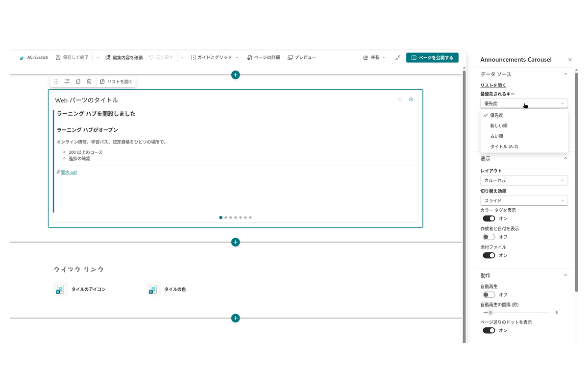Click the タイルの色 tile icon

click(153, 289)
